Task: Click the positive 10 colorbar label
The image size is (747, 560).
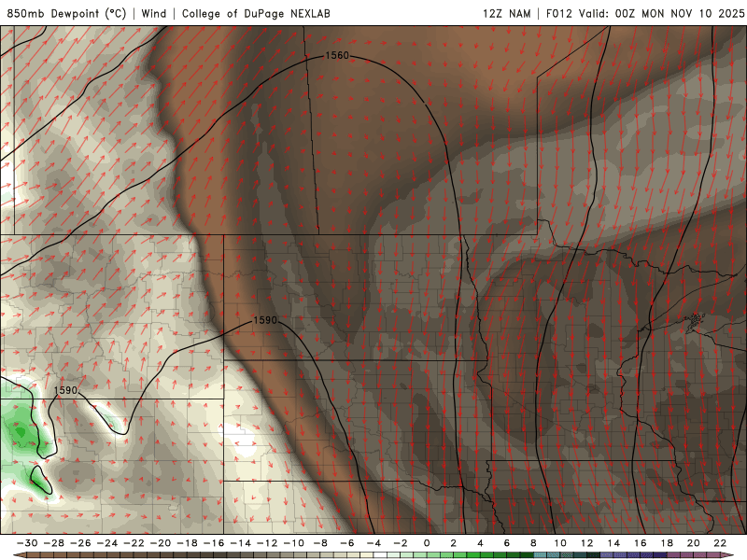Action: coord(560,543)
